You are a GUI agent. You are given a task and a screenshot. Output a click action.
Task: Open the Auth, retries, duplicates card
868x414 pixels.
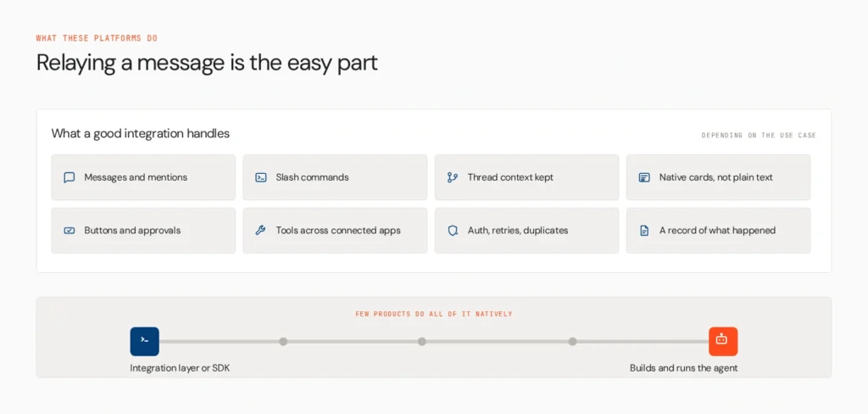click(x=526, y=231)
